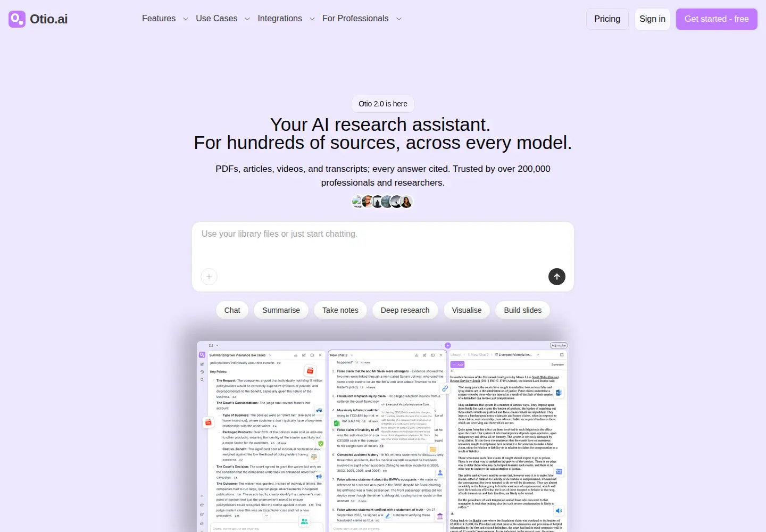Click the Sign in button
Image resolution: width=766 pixels, height=532 pixels.
(652, 19)
